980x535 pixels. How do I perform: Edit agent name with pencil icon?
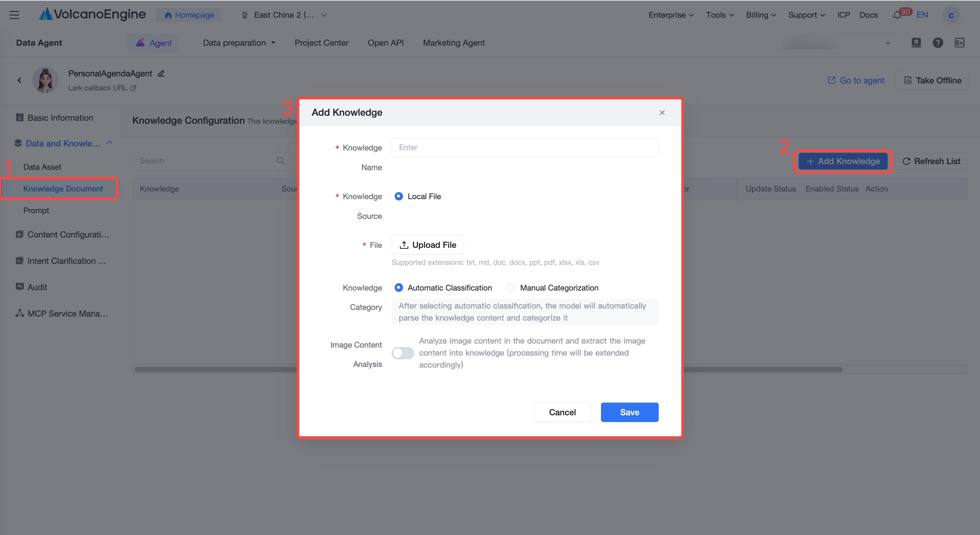click(161, 73)
